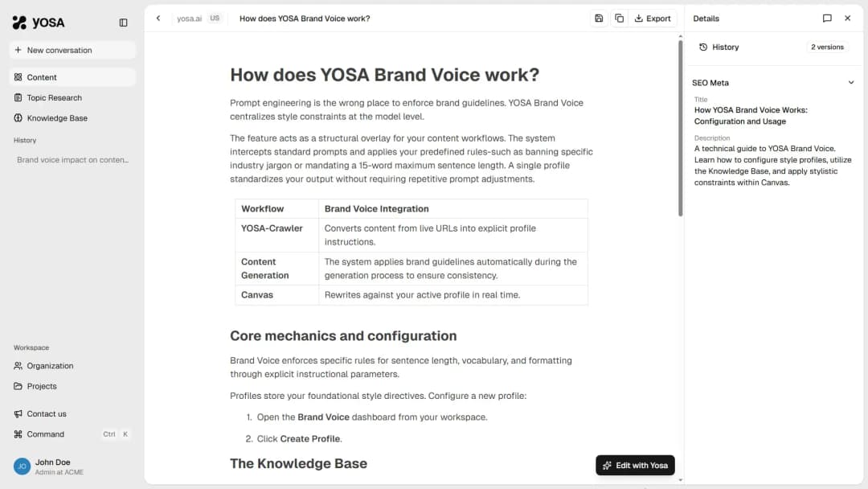Viewport: 868px width, 489px height.
Task: Open Projects via its sidebar icon
Action: (x=19, y=386)
